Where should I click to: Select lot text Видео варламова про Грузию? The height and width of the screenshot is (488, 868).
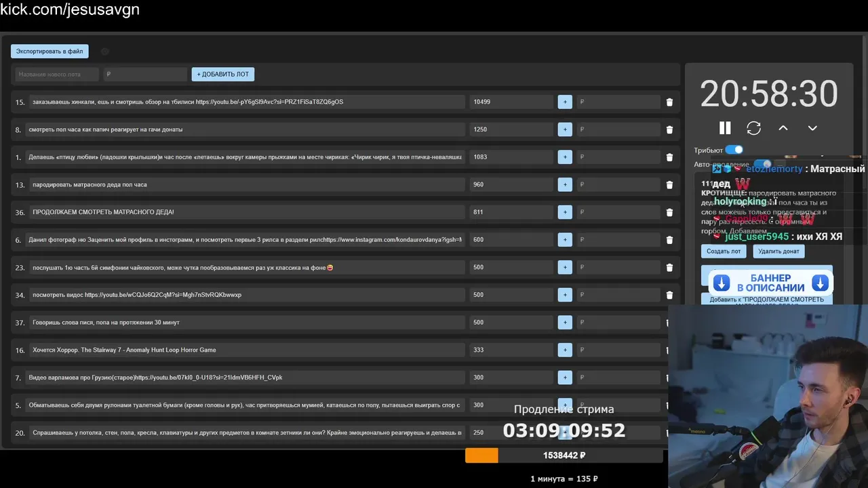(245, 378)
